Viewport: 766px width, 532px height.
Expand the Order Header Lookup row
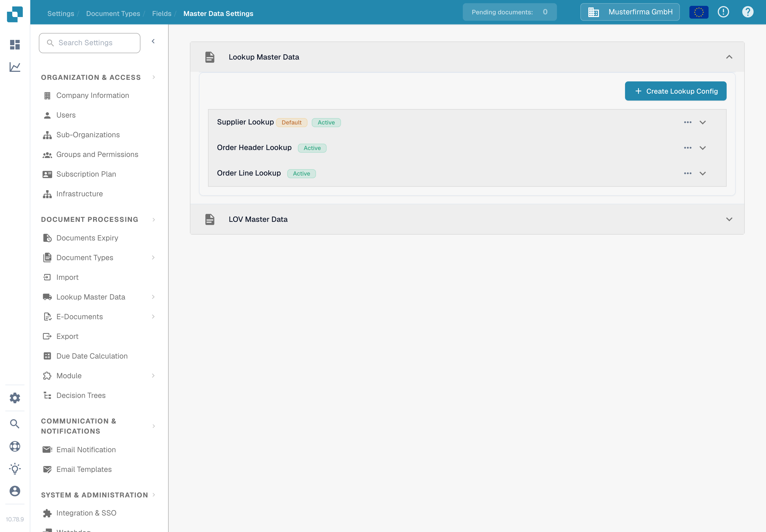pyautogui.click(x=703, y=148)
